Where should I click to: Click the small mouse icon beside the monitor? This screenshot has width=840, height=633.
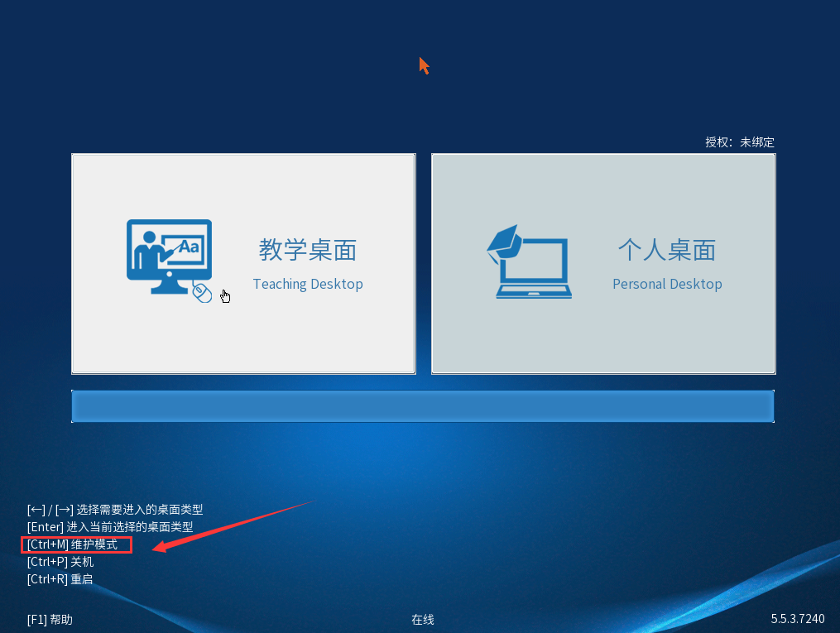(203, 292)
